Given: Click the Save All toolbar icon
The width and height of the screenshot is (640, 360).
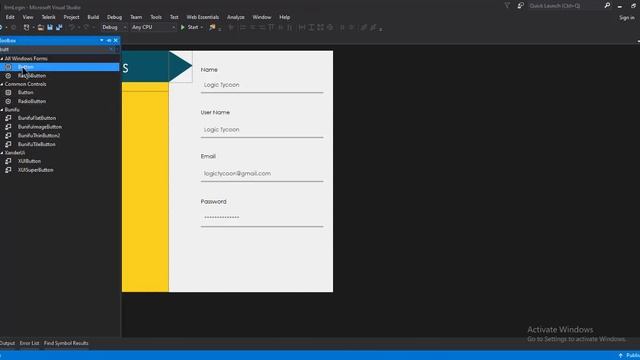Looking at the screenshot, I should pyautogui.click(x=59, y=27).
